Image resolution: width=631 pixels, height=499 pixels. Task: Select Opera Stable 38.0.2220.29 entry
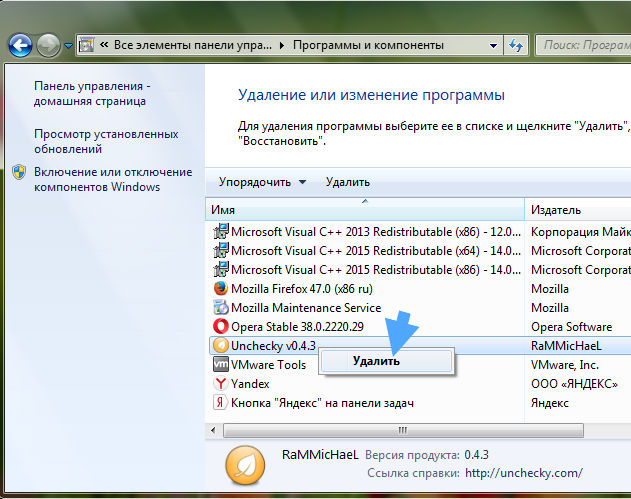(x=297, y=326)
